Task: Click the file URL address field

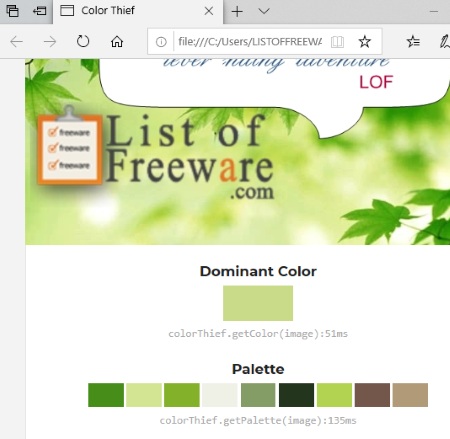Action: (x=250, y=41)
